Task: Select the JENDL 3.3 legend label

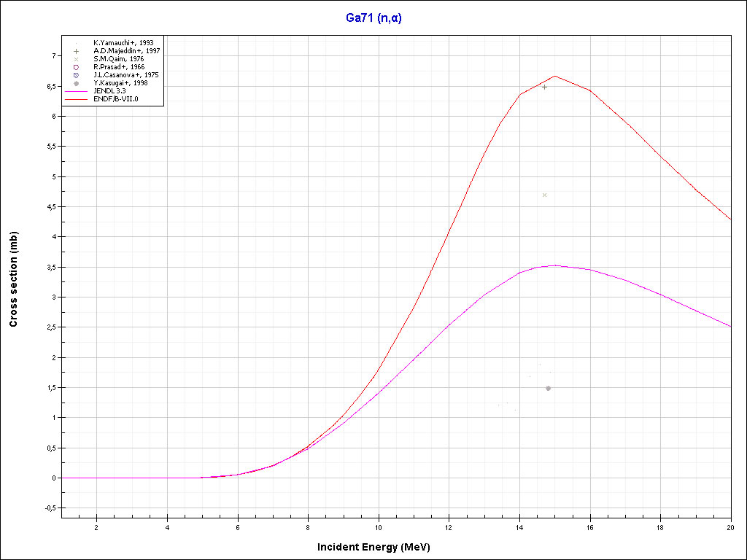Action: pos(109,90)
